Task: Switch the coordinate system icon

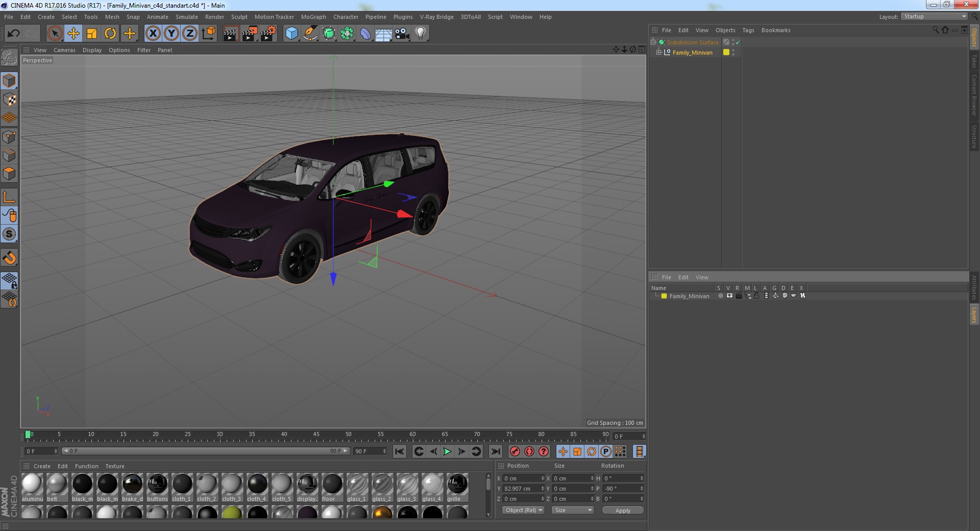Action: (x=209, y=34)
